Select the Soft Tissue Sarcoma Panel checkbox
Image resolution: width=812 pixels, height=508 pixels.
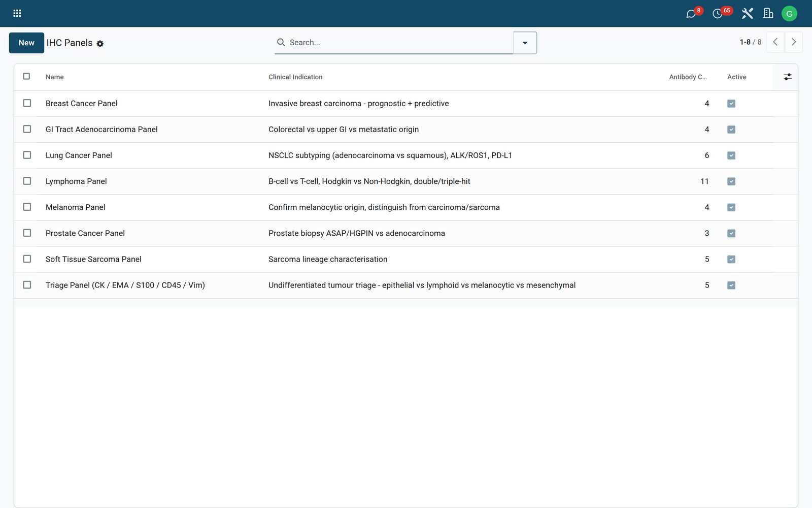(x=27, y=259)
